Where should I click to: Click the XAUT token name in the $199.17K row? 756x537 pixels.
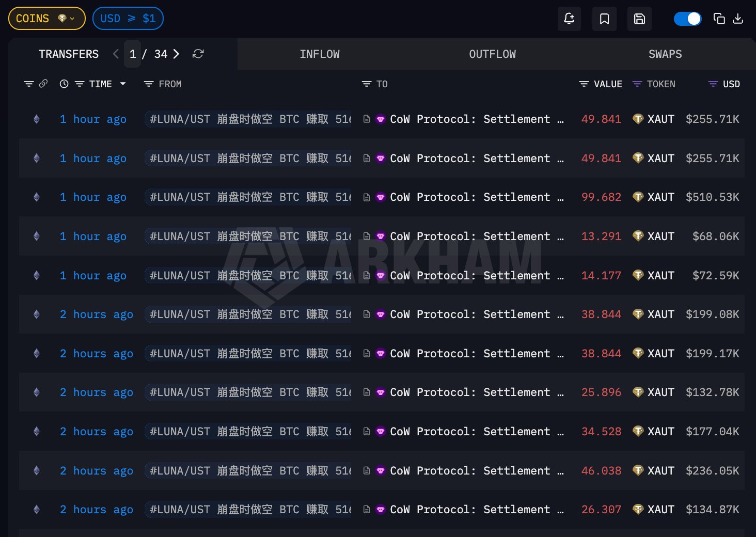coord(661,354)
